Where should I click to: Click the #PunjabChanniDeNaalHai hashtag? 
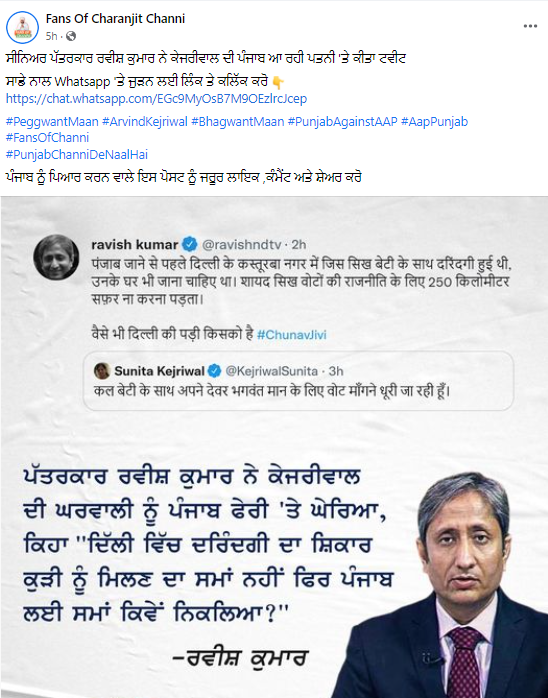coord(77,154)
